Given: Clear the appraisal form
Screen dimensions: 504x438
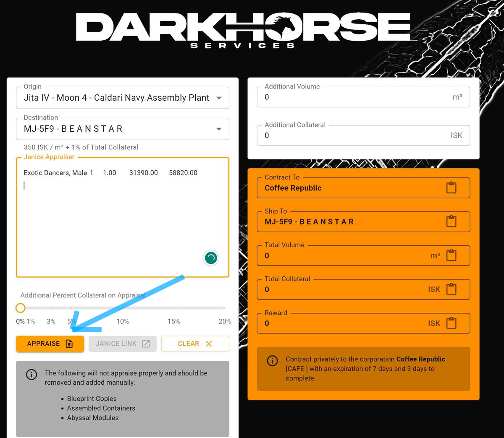Looking at the screenshot, I should [195, 344].
